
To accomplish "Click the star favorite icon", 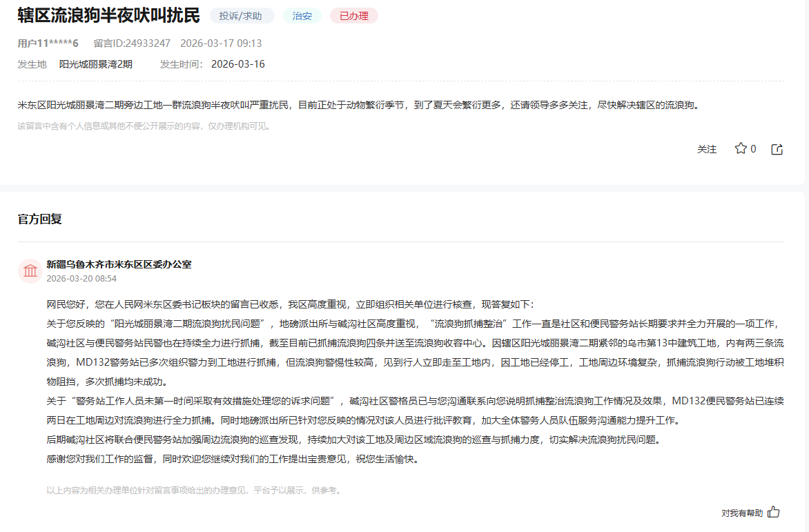I will pyautogui.click(x=741, y=148).
